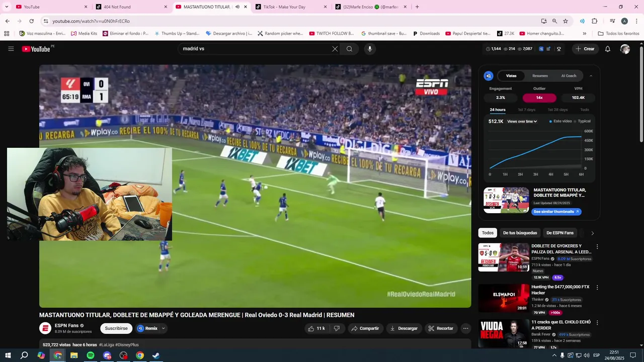Click the blue vidIQ logo in header stats bar
Image resolution: width=644 pixels, height=362 pixels.
tap(541, 49)
